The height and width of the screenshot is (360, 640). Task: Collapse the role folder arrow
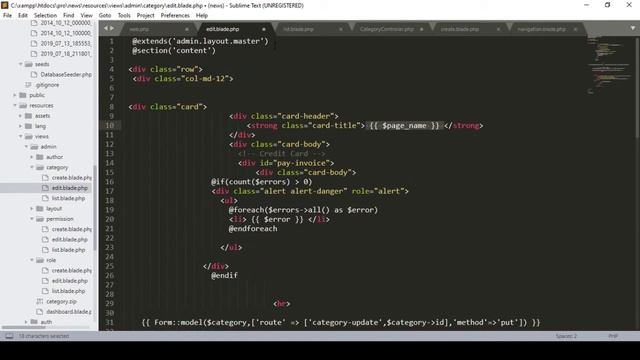(x=32, y=260)
